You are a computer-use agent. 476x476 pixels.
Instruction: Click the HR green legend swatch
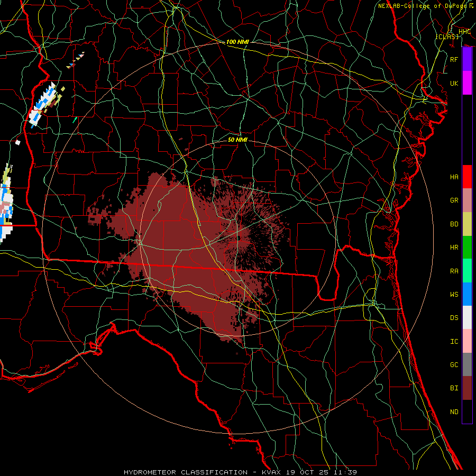467,247
